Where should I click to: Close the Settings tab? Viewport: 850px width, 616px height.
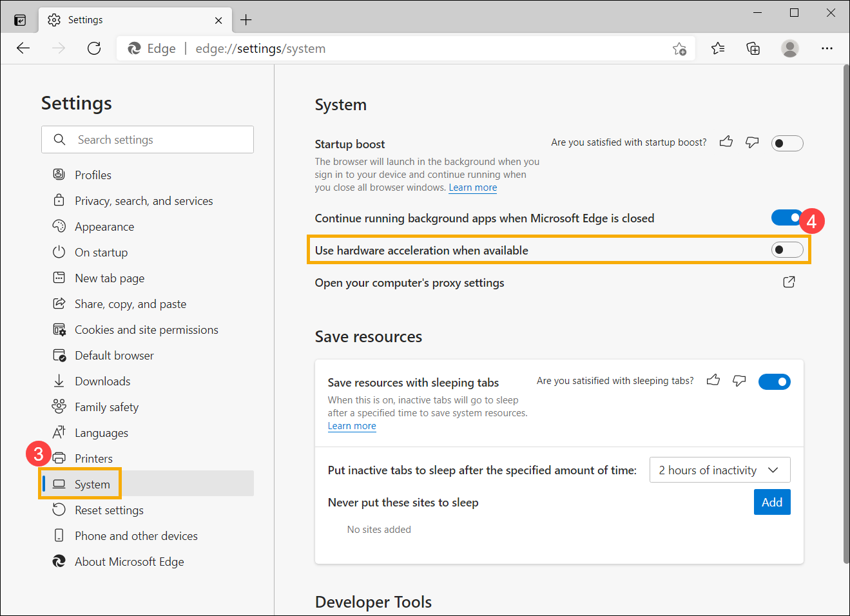click(218, 20)
